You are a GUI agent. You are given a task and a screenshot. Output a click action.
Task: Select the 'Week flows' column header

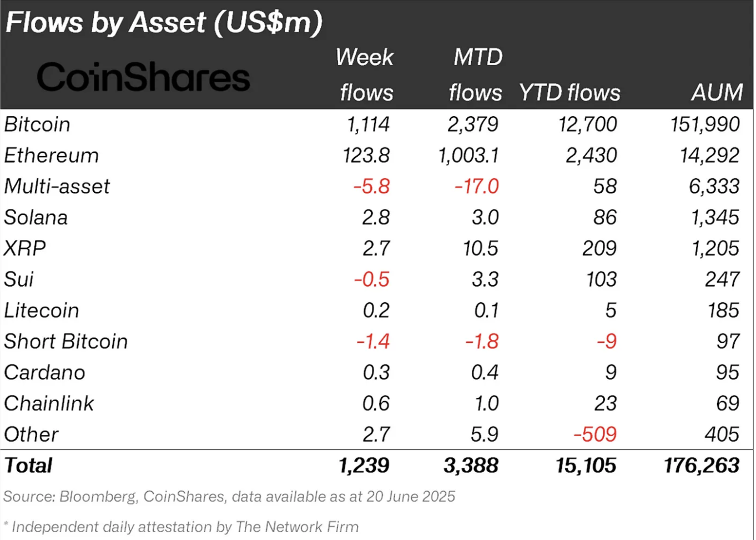[365, 75]
